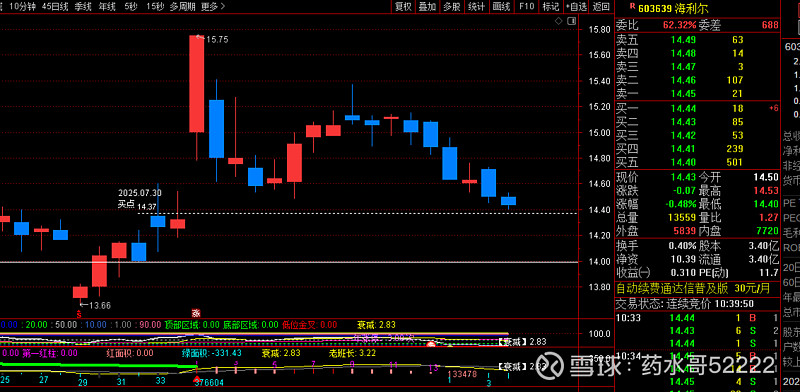
Task: Click the white horizontal line at 14.00
Action: pos(290,262)
